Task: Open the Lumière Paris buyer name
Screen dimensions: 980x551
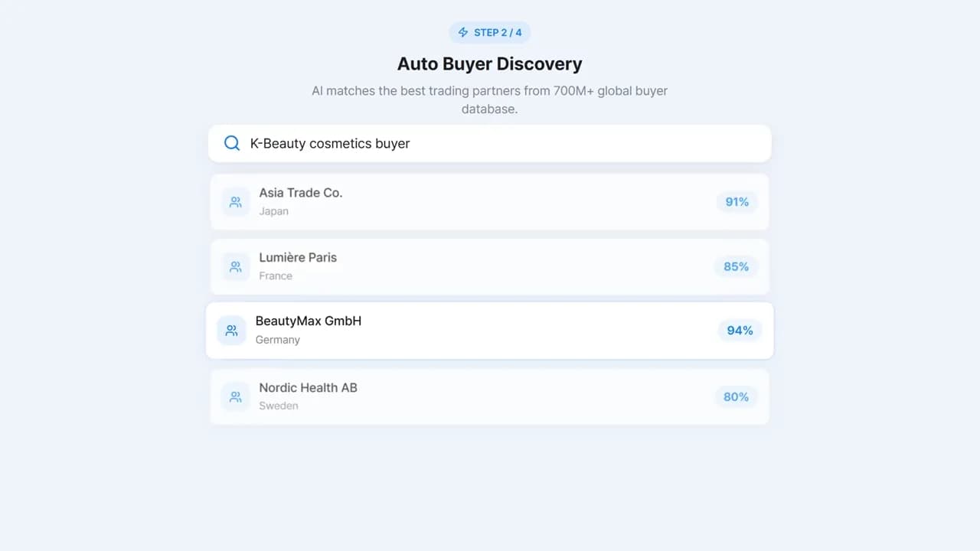Action: click(x=298, y=257)
